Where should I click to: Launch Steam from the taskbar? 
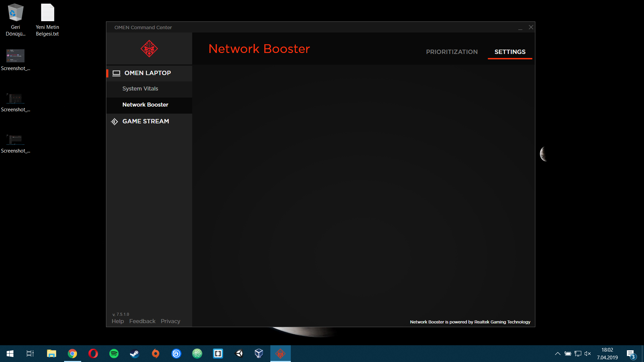pyautogui.click(x=135, y=354)
